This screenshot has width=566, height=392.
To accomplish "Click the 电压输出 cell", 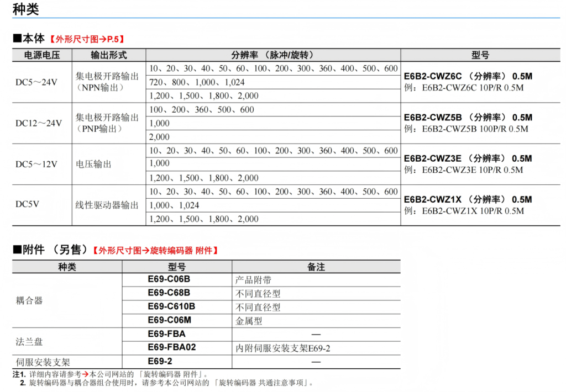I will coord(93,164).
